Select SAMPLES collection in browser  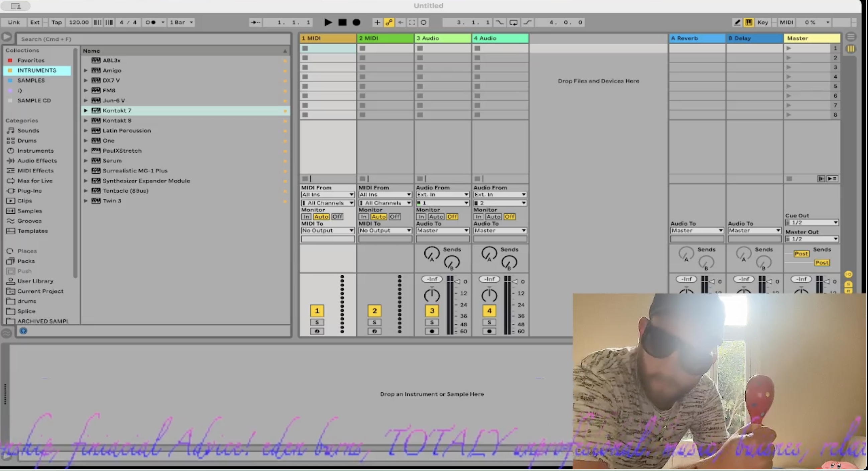click(31, 80)
